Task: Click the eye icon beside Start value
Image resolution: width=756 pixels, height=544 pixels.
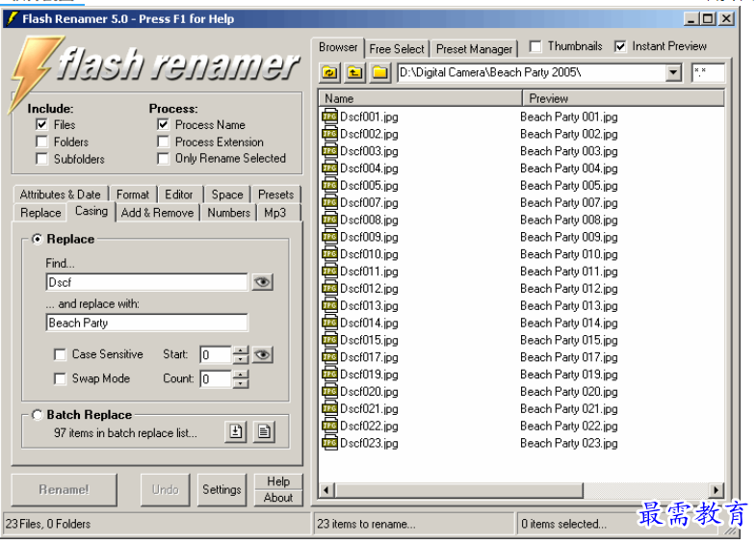Action: click(262, 355)
